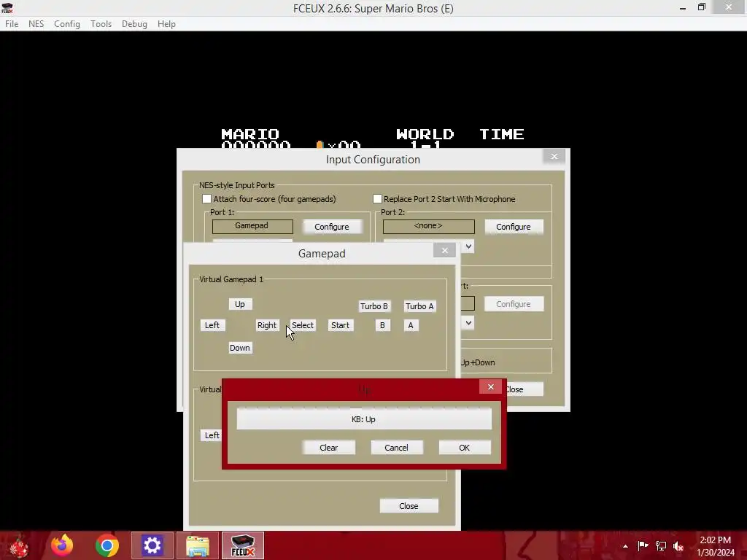Click the Select mapping button
Screen dimensions: 747x560
point(303,325)
